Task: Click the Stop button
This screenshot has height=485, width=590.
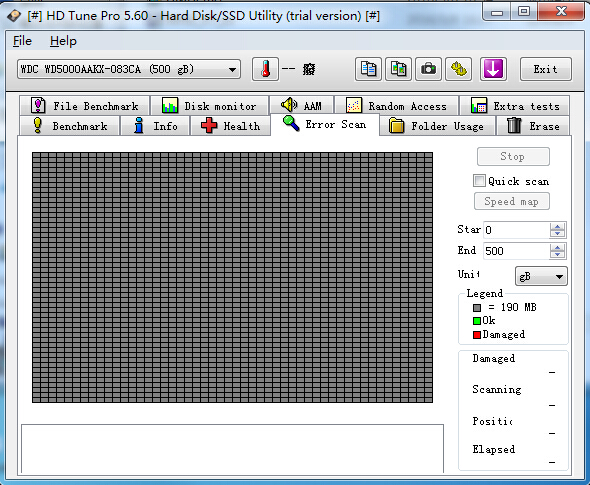Action: click(513, 157)
